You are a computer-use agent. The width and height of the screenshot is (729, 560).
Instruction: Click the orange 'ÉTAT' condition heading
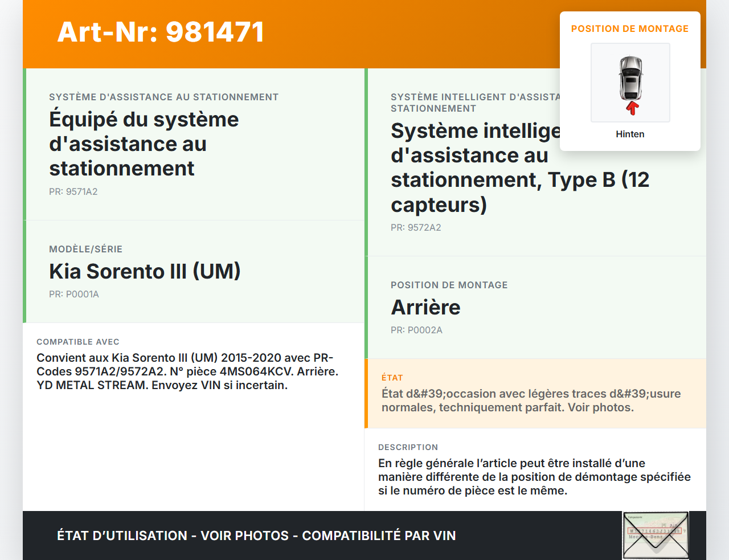click(392, 378)
